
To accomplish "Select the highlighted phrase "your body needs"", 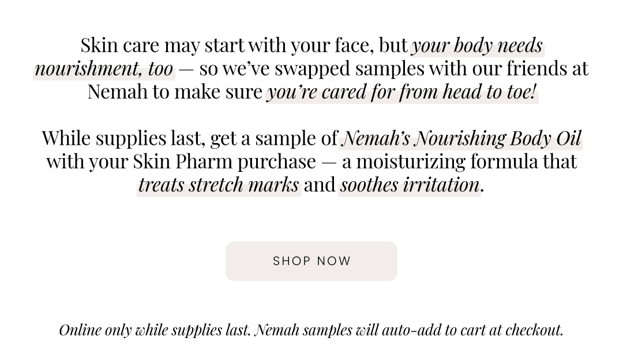I will [x=477, y=46].
